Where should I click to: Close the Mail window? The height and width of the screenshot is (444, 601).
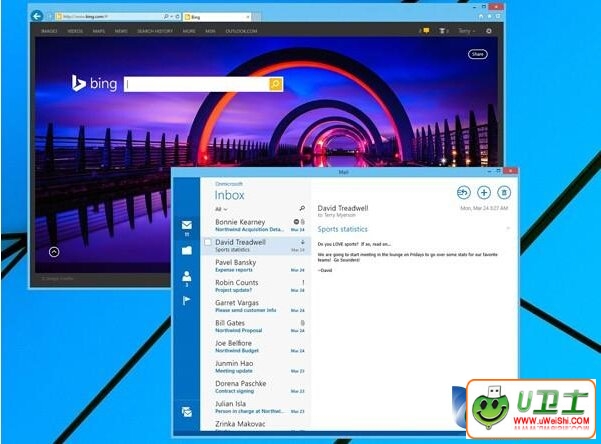[x=510, y=171]
